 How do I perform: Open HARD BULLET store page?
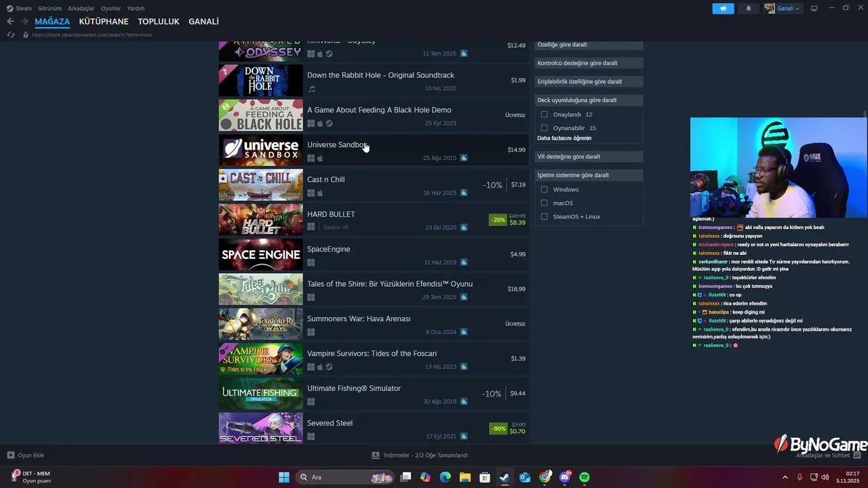(x=374, y=220)
